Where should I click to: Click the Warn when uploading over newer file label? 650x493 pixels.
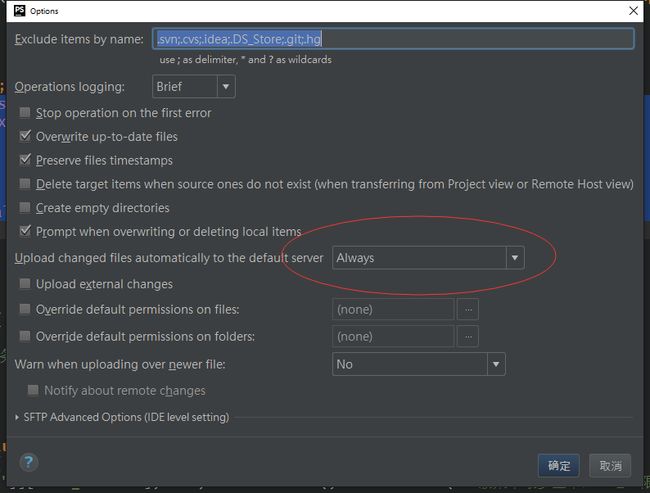click(x=120, y=364)
